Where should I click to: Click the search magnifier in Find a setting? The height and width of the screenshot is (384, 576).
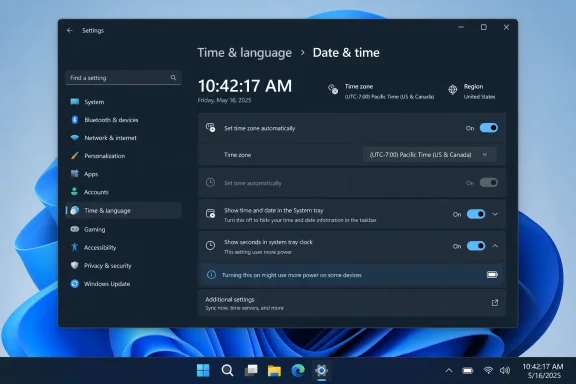(x=173, y=78)
